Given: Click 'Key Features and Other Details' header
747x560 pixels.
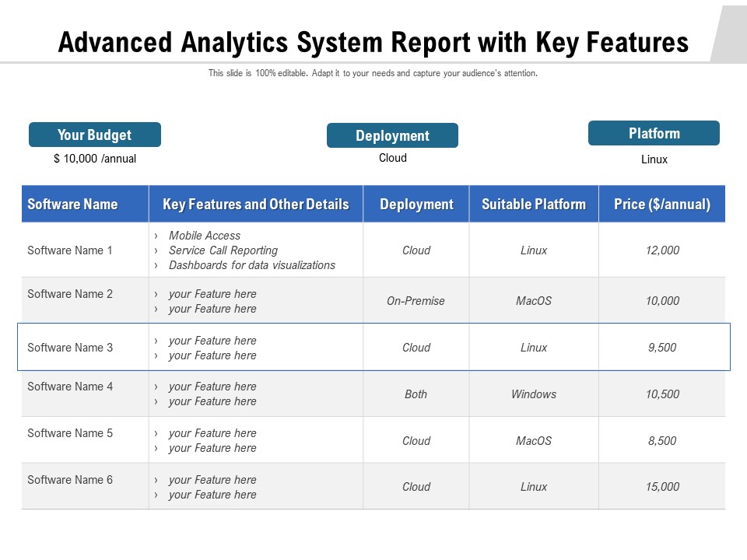Looking at the screenshot, I should point(256,205).
